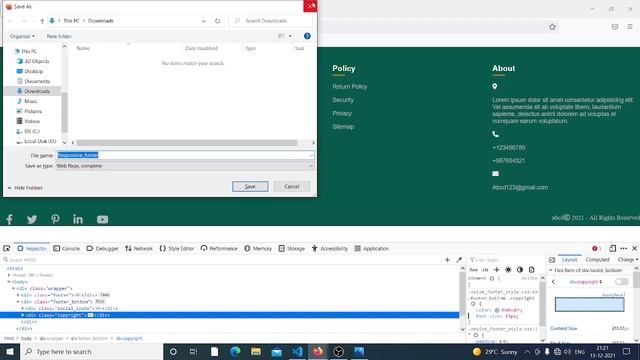Click Hide Folders in Save As dialog
640x360 pixels.
[x=25, y=188]
